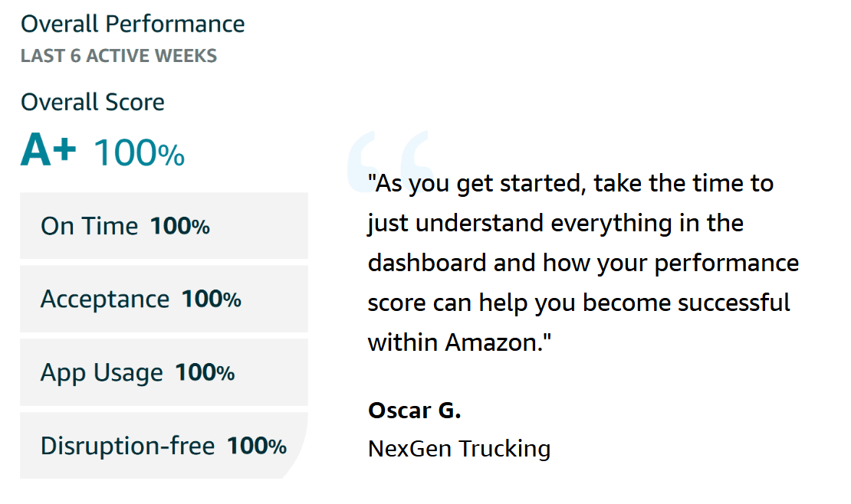This screenshot has height=504, width=851.
Task: Open the Disruption-free metric label
Action: coord(127,446)
